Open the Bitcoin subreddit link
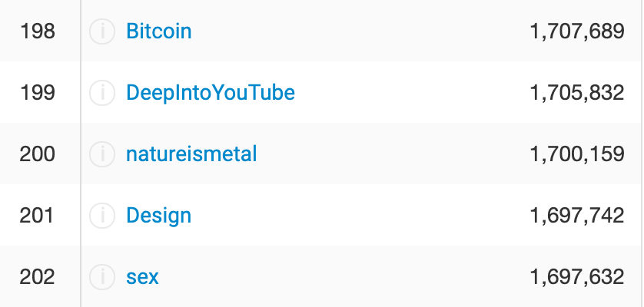644x307 pixels. (158, 31)
